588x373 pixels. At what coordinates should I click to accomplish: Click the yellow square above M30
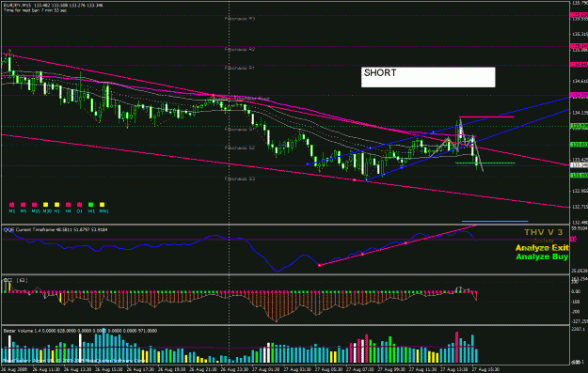pos(45,205)
